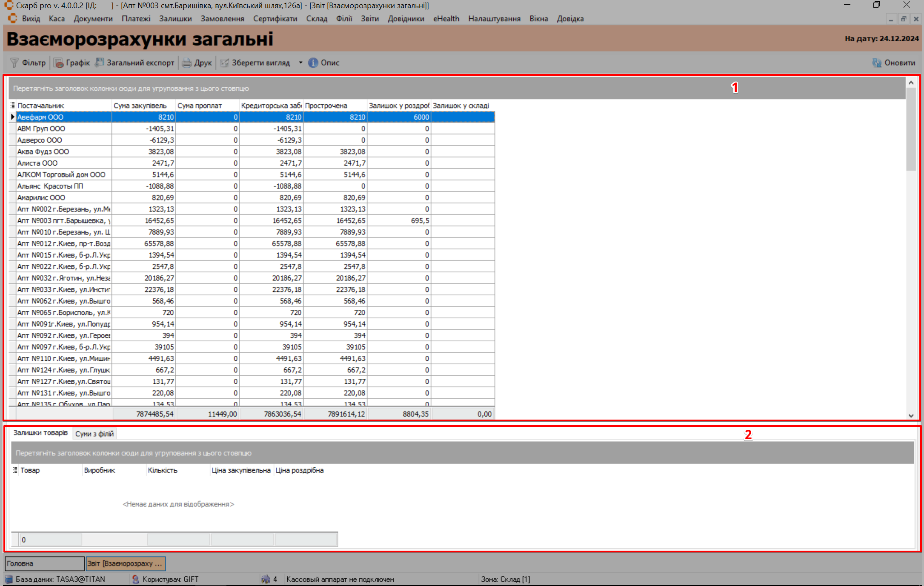Click the column chooser icon beside Постачальник
This screenshot has height=586, width=924.
13,106
